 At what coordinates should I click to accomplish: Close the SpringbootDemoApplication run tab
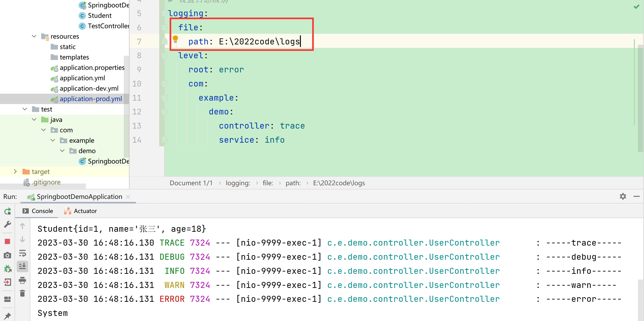click(128, 197)
